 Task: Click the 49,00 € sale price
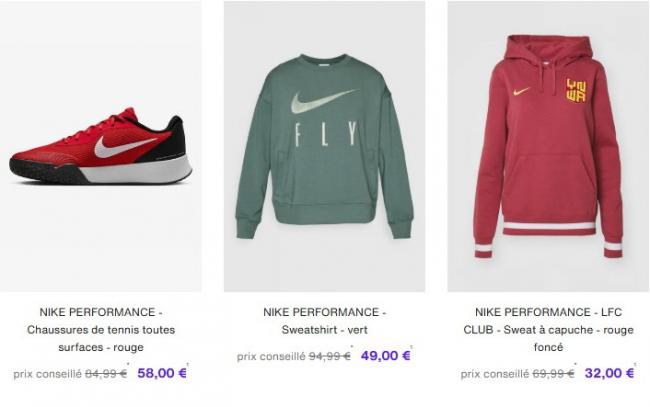click(x=386, y=355)
